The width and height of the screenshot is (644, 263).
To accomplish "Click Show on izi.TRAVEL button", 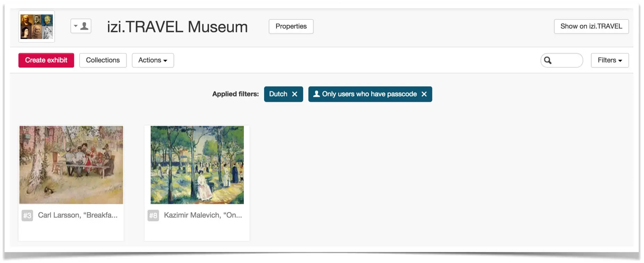I will click(591, 26).
